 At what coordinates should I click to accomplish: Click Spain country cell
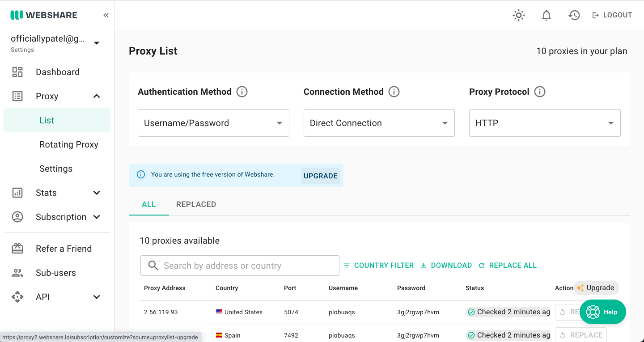coord(228,335)
